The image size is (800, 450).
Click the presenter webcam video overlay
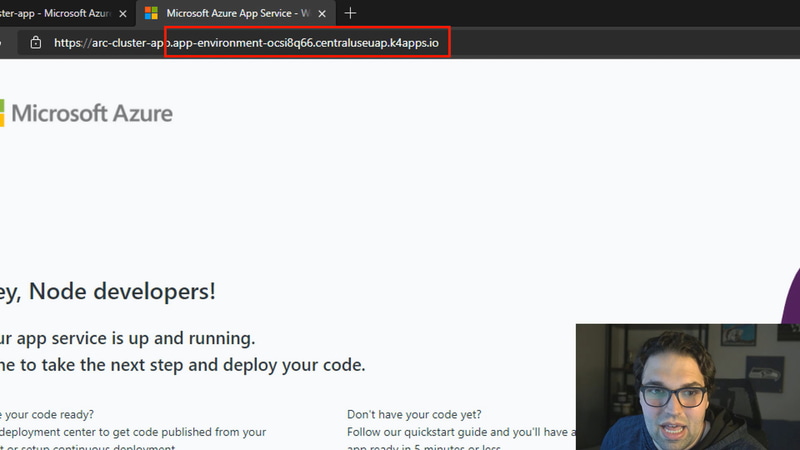[x=688, y=387]
